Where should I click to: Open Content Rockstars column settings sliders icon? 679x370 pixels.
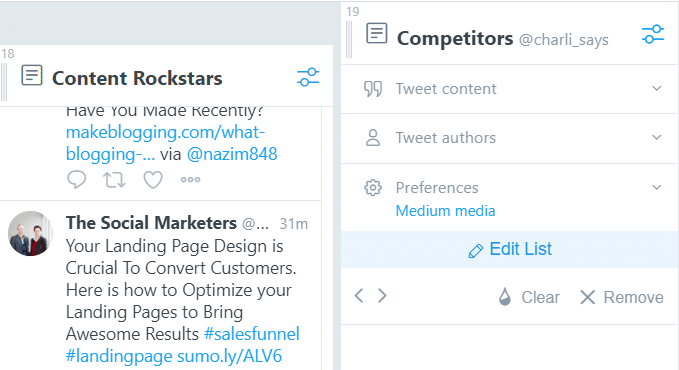click(x=308, y=77)
